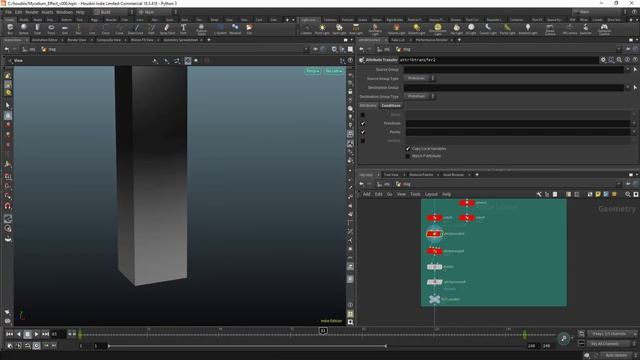Image resolution: width=640 pixels, height=360 pixels.
Task: Stop timeline playback
Action: [27, 334]
